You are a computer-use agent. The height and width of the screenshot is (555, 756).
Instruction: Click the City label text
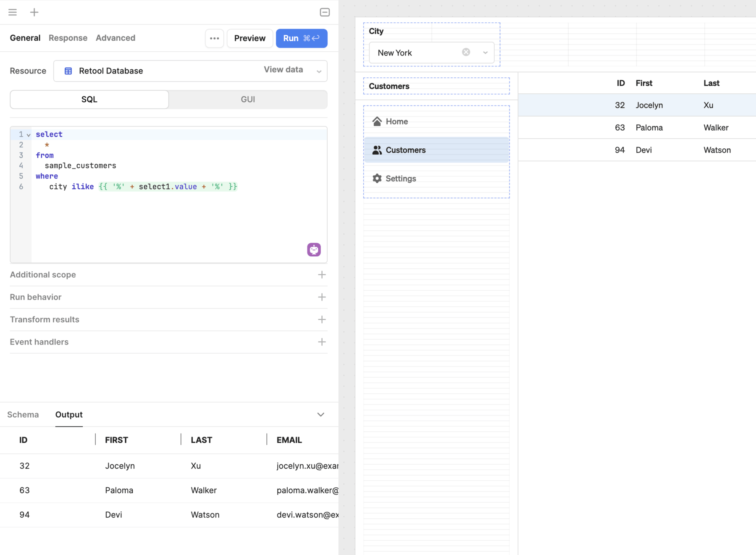pyautogui.click(x=376, y=31)
